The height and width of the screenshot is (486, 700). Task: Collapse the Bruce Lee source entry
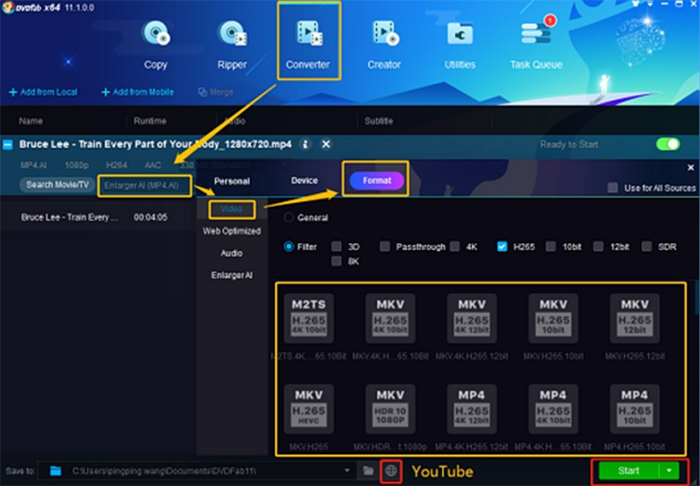(x=8, y=145)
